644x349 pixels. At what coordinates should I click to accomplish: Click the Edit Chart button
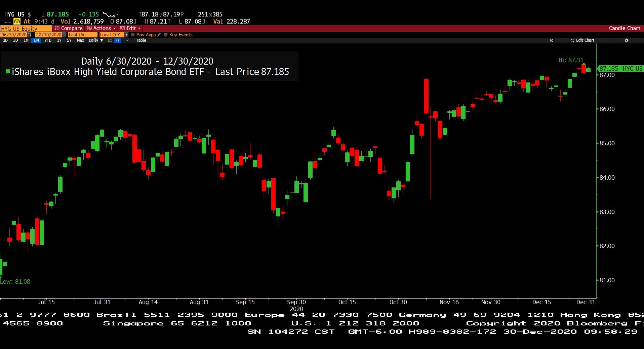point(582,40)
